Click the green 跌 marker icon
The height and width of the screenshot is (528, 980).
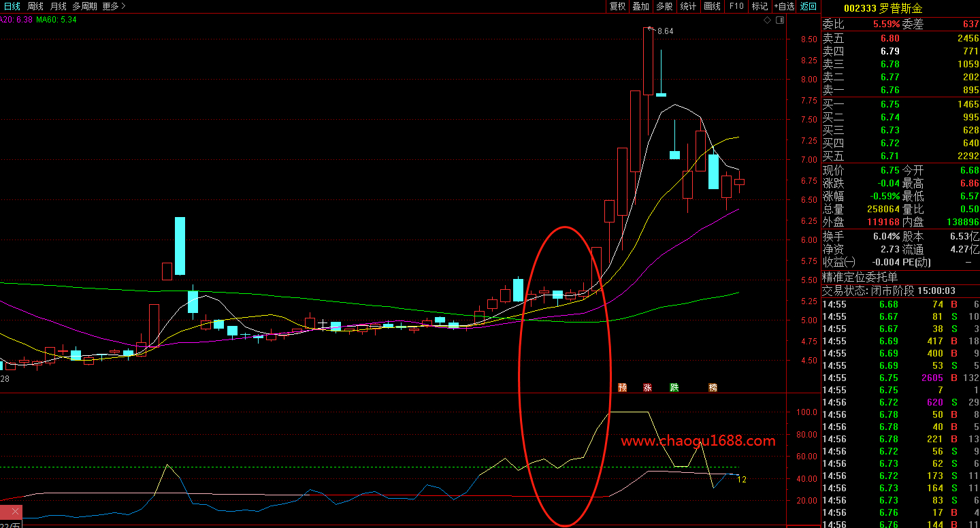click(x=674, y=388)
